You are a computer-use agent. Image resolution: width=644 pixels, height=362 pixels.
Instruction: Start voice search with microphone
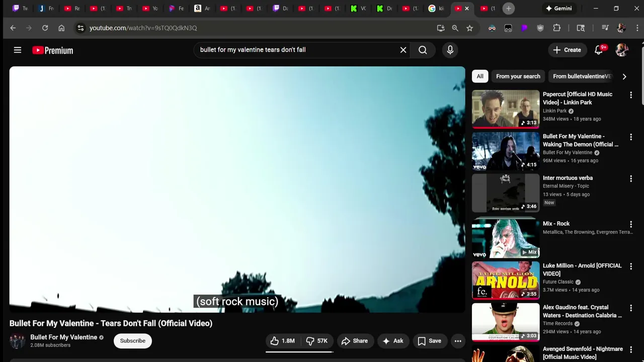pos(450,50)
